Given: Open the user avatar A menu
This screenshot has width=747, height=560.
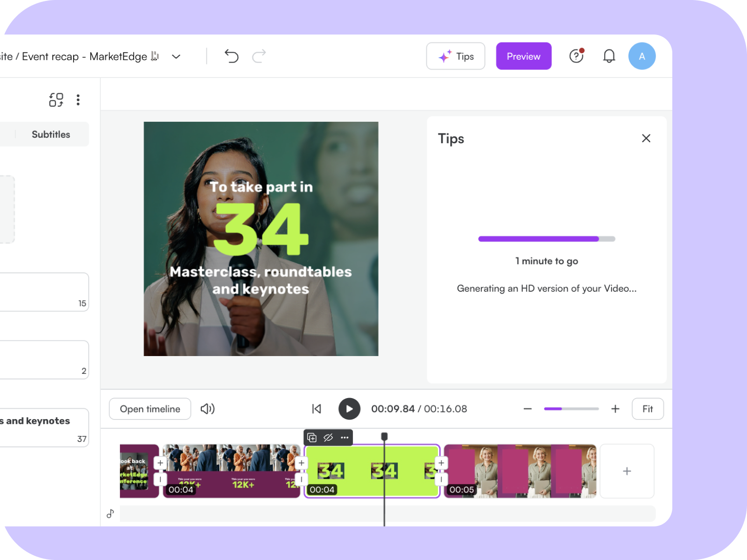Looking at the screenshot, I should tap(642, 56).
